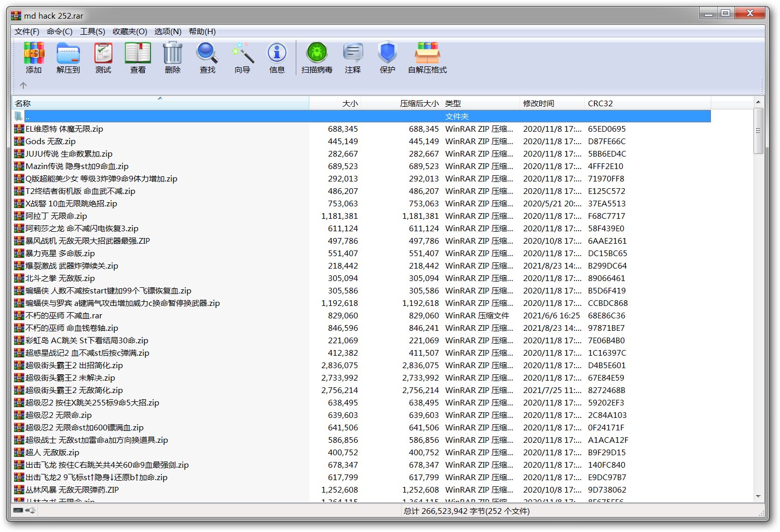Image resolution: width=780 pixels, height=532 pixels.
Task: Click the scrollbar down arrow
Action: point(758,496)
